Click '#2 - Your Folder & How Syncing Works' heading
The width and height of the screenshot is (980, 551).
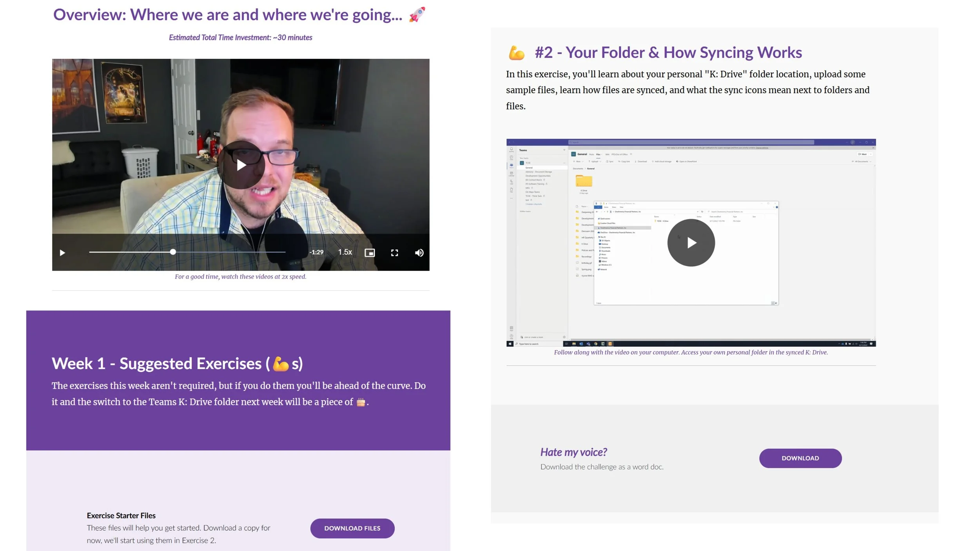(668, 53)
